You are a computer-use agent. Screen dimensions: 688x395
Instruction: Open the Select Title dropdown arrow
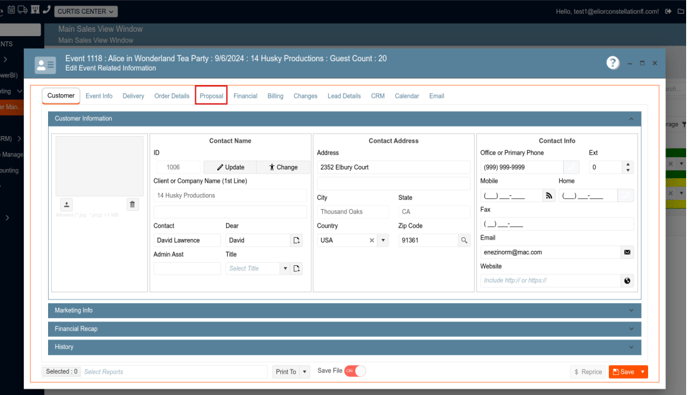click(285, 269)
